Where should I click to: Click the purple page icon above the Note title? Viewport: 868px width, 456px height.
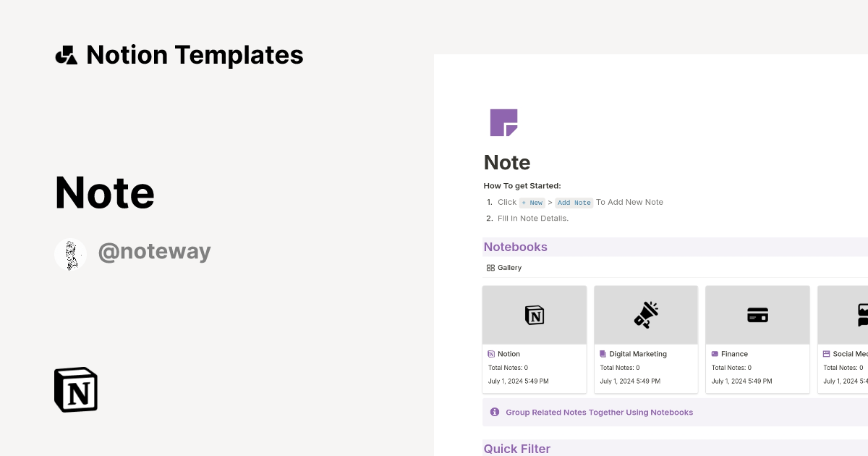[504, 122]
